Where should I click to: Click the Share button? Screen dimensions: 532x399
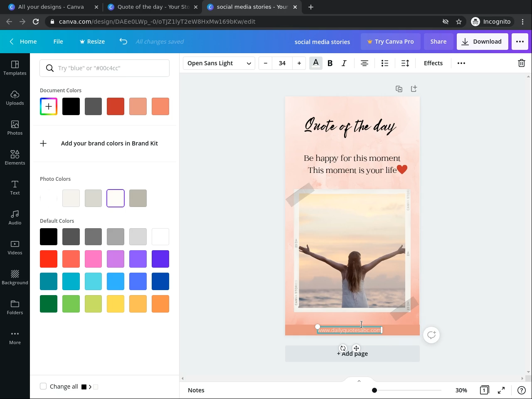tap(438, 42)
